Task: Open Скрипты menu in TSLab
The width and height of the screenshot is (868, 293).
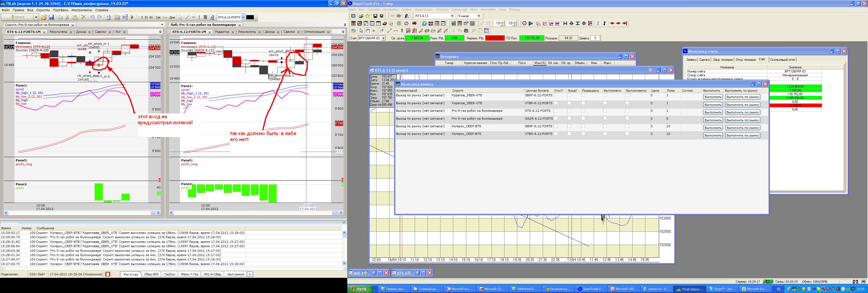Action: coord(43,10)
